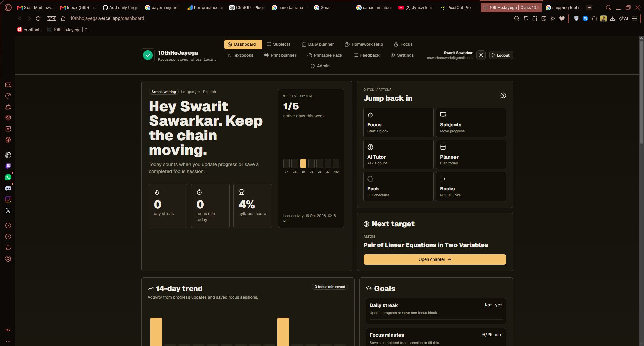Open Printable Pack navigation item
Viewport: 644px width, 346px height.
coord(325,55)
